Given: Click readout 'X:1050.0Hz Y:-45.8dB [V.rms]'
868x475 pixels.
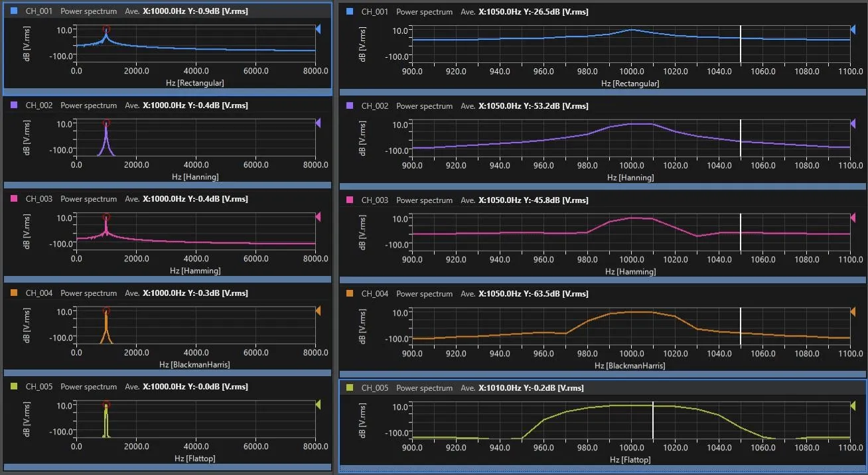Looking at the screenshot, I should (534, 200).
